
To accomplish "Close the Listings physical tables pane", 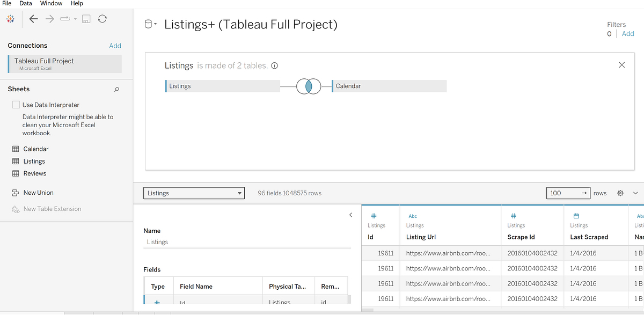I will 621,65.
